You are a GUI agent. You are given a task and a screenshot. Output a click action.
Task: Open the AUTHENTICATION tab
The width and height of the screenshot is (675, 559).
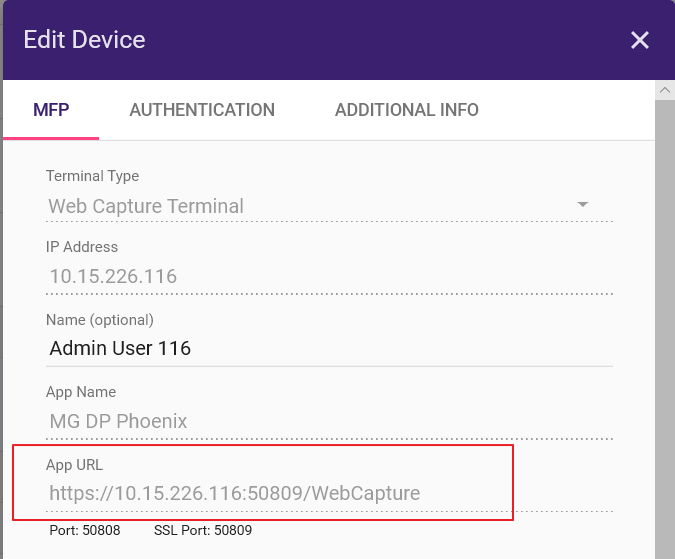pos(202,110)
